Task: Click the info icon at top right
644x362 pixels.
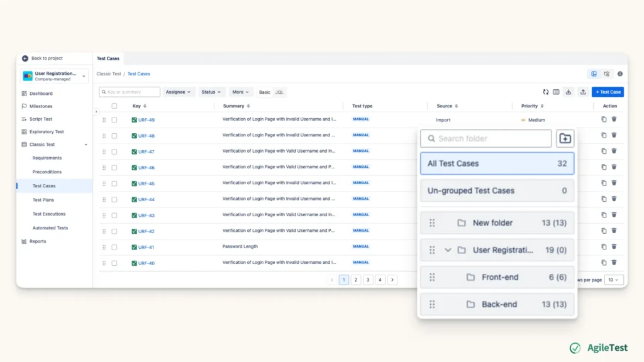Action: point(620,74)
